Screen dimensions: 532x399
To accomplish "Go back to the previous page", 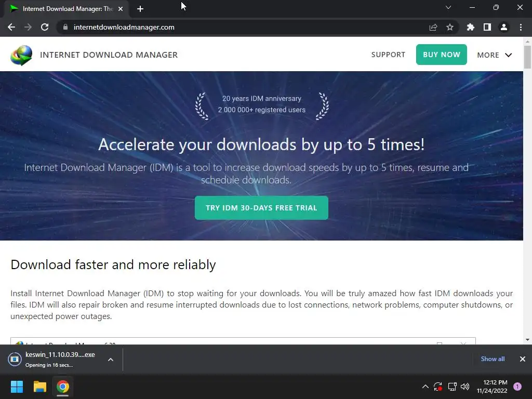I will pyautogui.click(x=11, y=27).
